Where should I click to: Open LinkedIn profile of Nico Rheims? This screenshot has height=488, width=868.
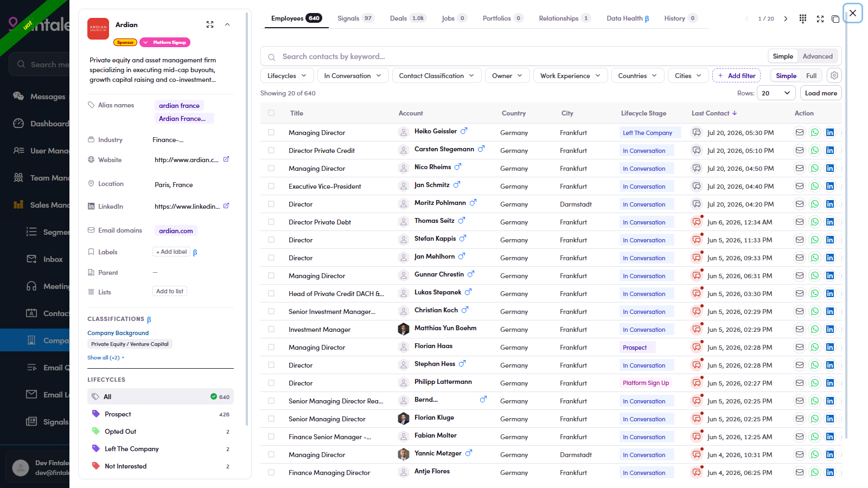(x=830, y=168)
